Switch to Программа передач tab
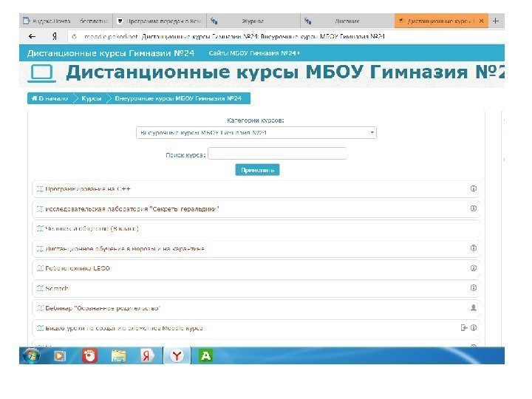 click(x=160, y=21)
